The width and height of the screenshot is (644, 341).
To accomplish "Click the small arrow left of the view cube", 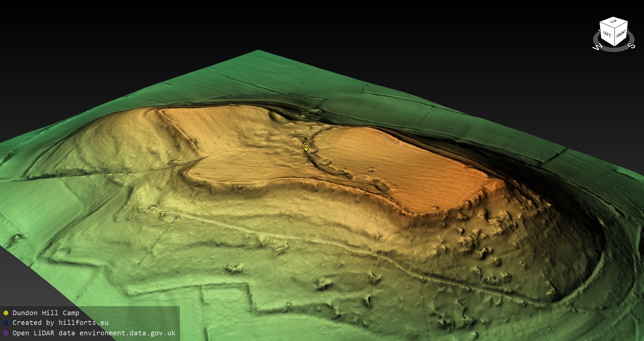I will [599, 31].
